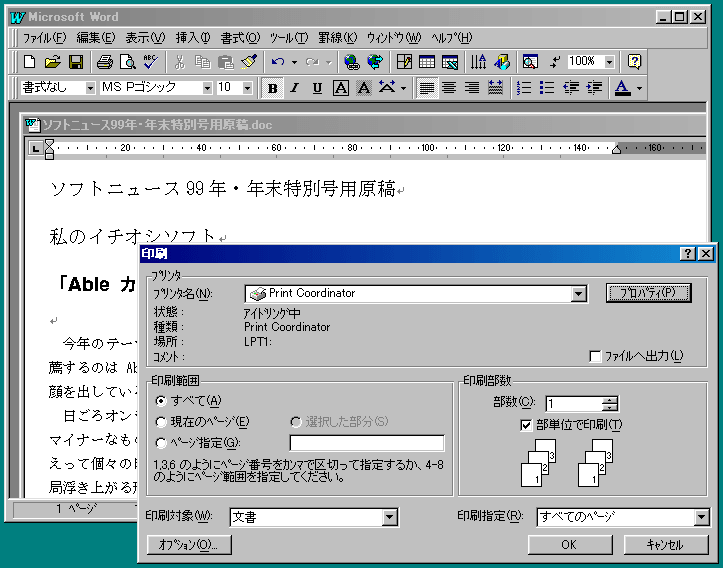723x568 pixels.
Task: Open Word Help question-mark icon
Action: [x=634, y=62]
